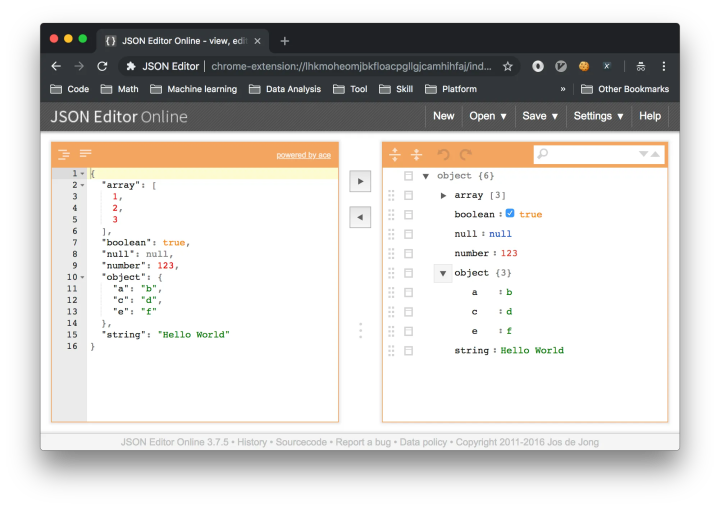Click the format JSON icon in code panel
Viewport: 720px width, 508px height.
pyautogui.click(x=64, y=154)
